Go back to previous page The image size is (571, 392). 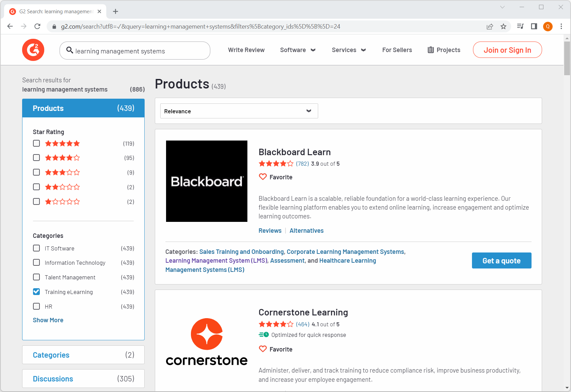click(10, 26)
